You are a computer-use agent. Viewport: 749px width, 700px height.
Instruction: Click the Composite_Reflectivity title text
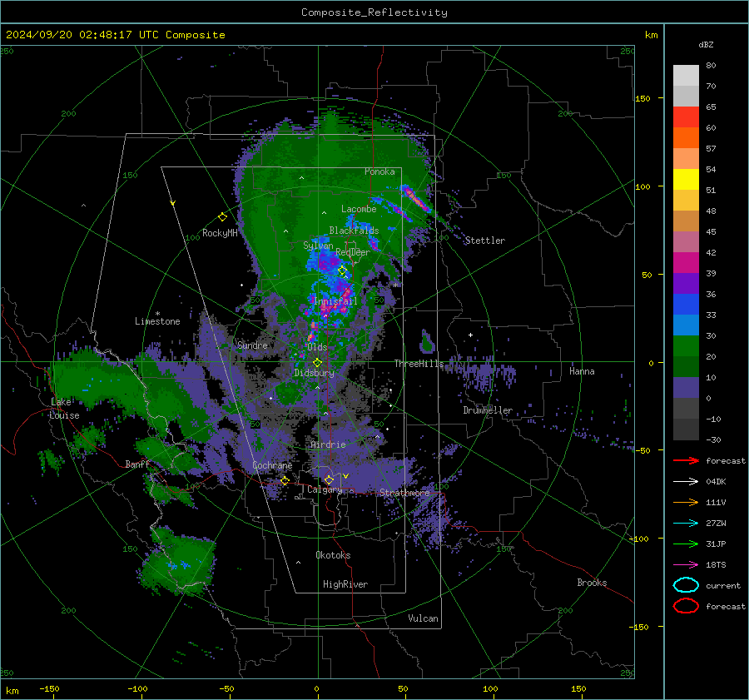[374, 12]
